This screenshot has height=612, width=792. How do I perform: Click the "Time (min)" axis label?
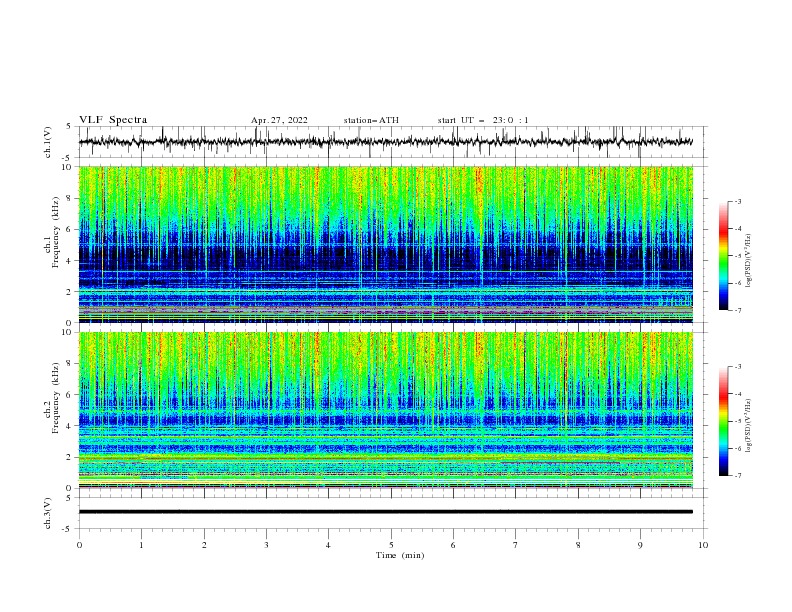[x=400, y=555]
